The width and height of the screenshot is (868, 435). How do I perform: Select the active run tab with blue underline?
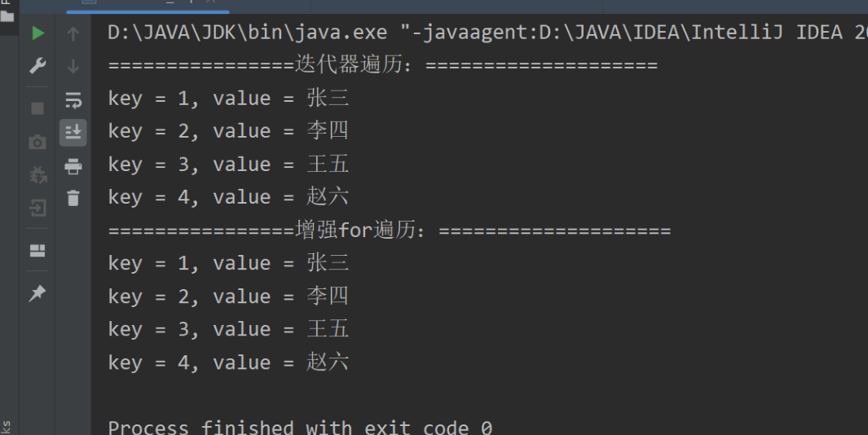[148, 6]
